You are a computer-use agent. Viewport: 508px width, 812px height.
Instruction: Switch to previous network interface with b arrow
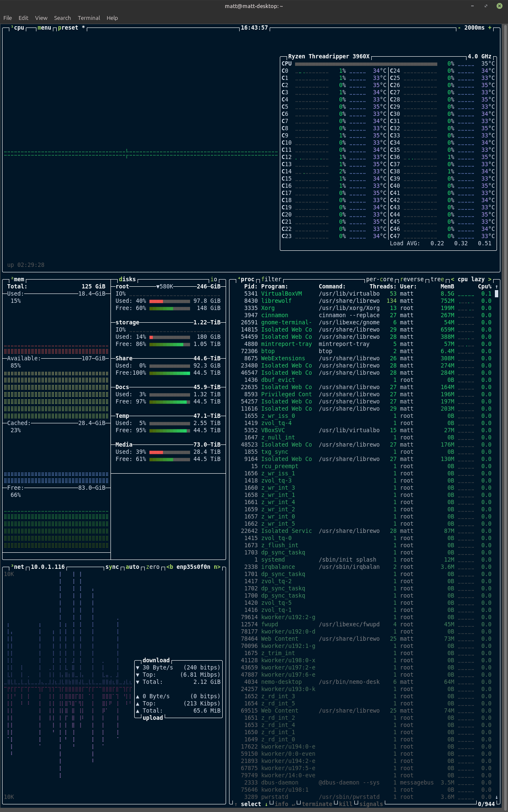(170, 567)
